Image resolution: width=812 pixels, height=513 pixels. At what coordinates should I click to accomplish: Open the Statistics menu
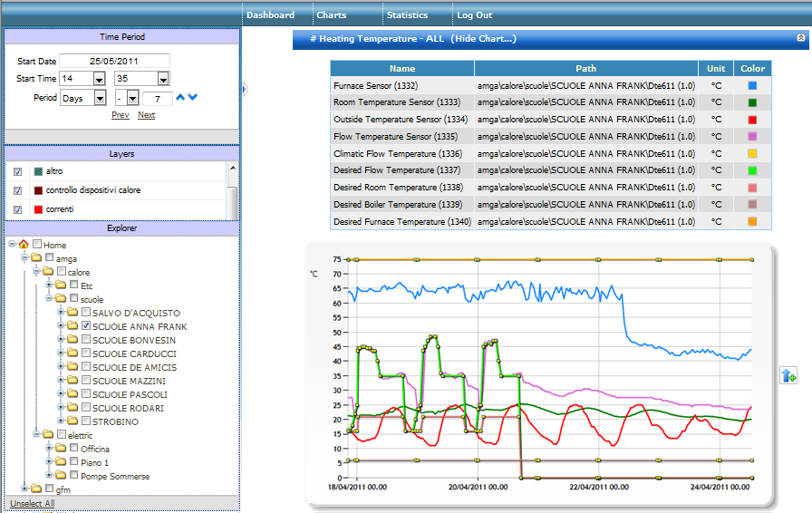click(407, 15)
